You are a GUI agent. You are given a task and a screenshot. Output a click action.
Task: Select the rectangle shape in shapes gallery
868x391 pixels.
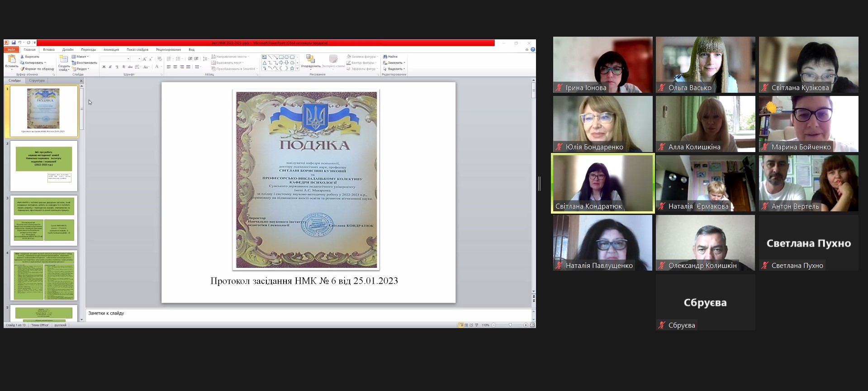coord(281,57)
